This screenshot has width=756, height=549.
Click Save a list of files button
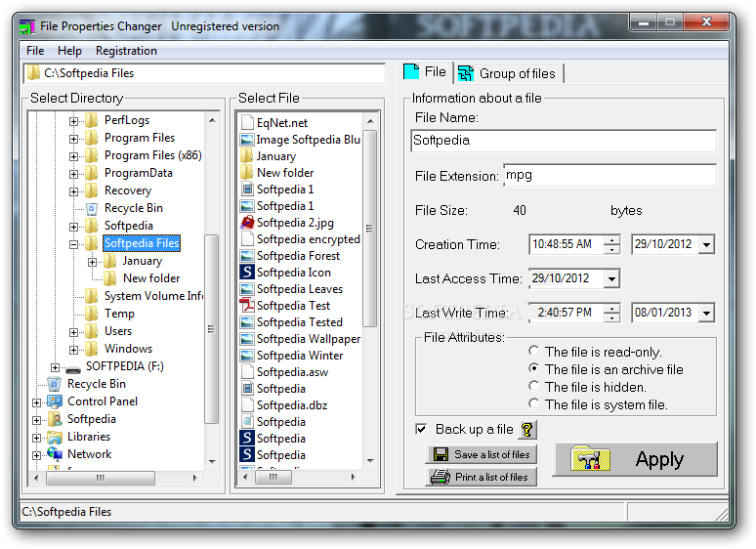481,454
